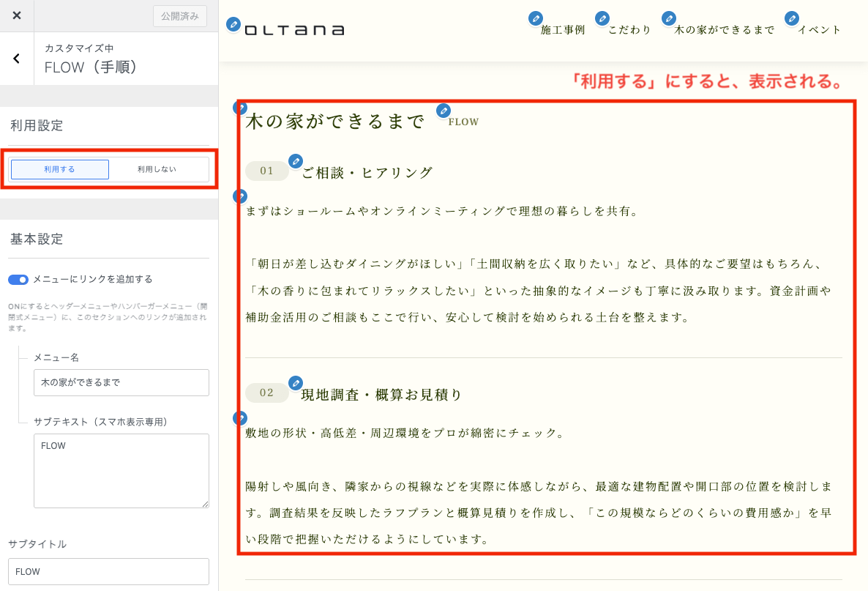Click the edit pencil beside FLOW subtitle
Screen dimensions: 868x591
point(444,111)
